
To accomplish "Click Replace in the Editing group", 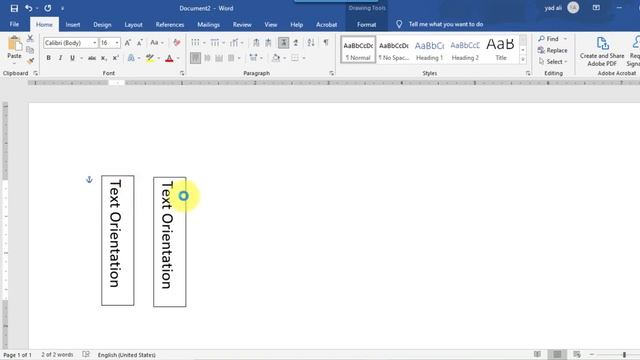I will pyautogui.click(x=553, y=50).
